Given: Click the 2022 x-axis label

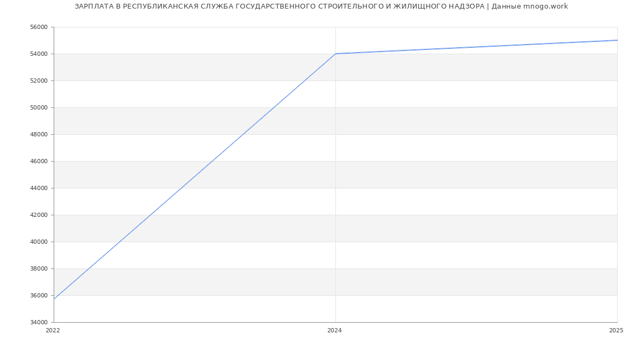Looking at the screenshot, I should [53, 331].
